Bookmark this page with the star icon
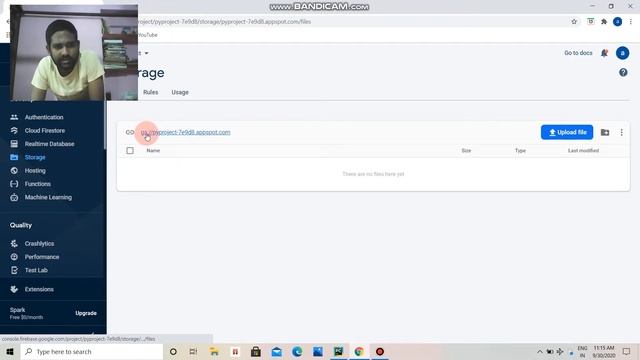 (x=574, y=22)
